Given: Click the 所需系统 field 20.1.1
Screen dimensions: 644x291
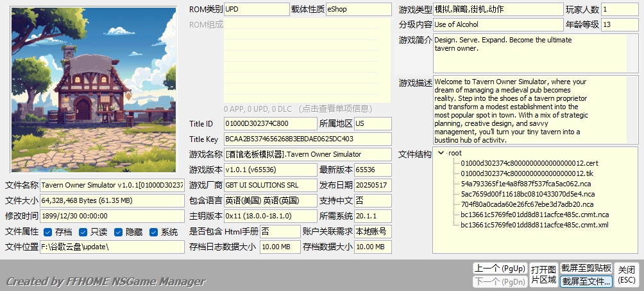Looking at the screenshot, I should 373,216.
